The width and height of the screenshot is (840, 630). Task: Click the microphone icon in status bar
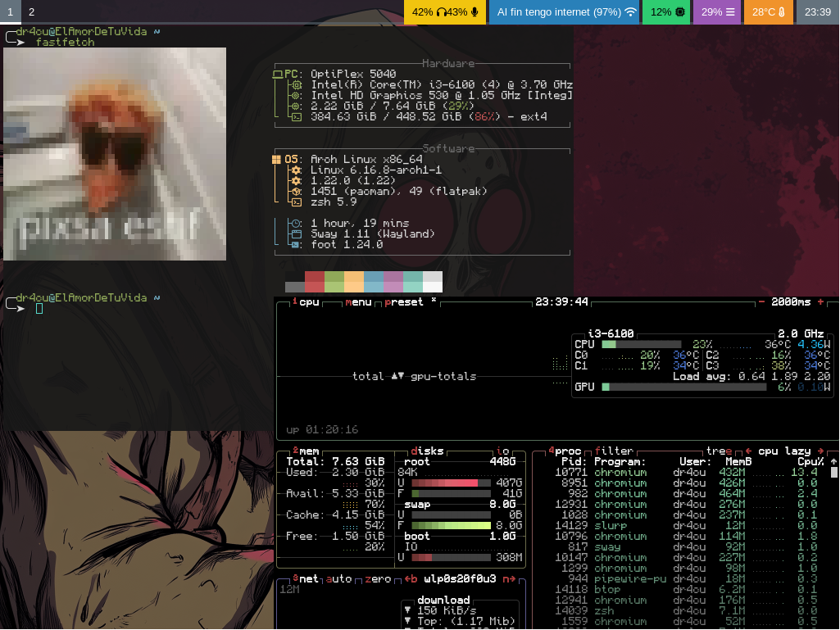click(x=474, y=12)
